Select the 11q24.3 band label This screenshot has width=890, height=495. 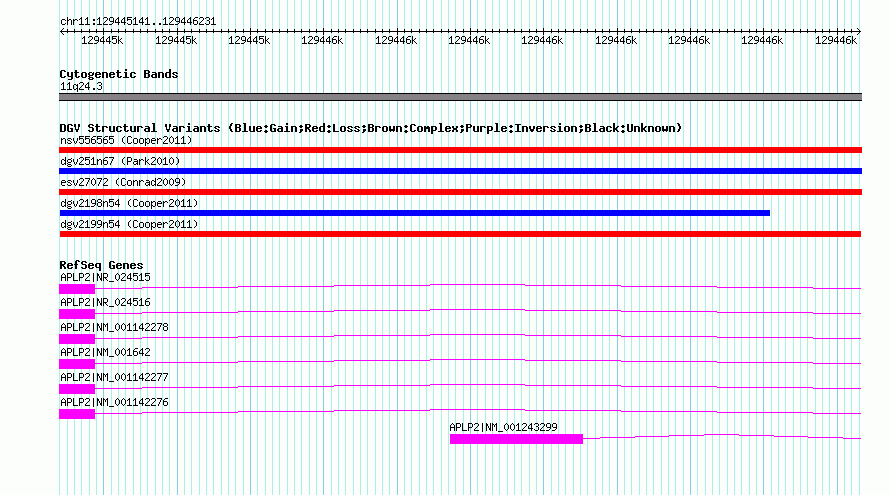tap(81, 86)
